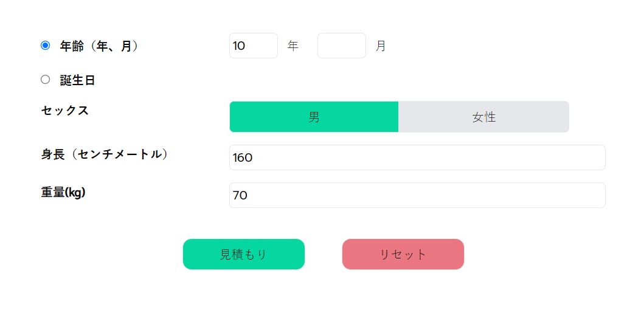
Task: Click the 年 unit text beside year box
Action: click(x=293, y=46)
